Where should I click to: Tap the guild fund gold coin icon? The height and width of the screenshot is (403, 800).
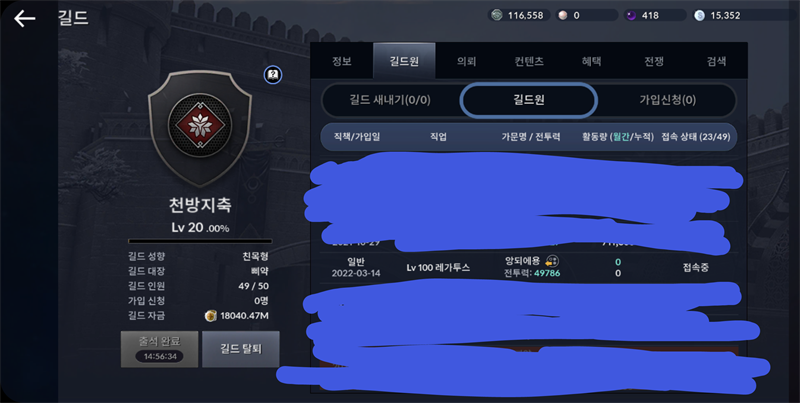[211, 316]
